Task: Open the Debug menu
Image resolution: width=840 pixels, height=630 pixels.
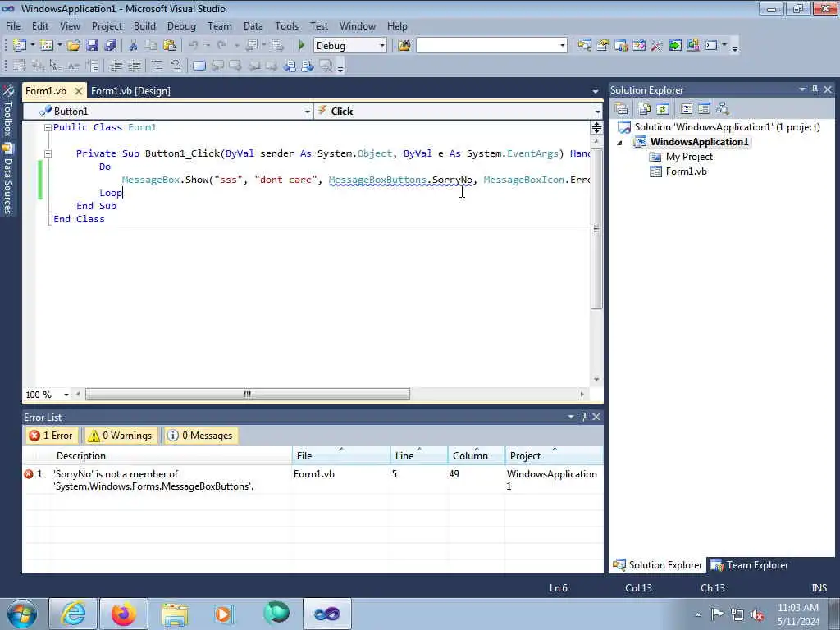Action: click(181, 25)
